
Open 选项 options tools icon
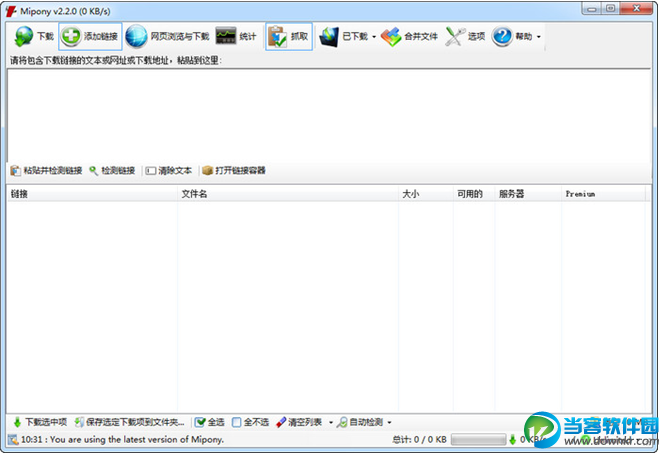coord(455,37)
